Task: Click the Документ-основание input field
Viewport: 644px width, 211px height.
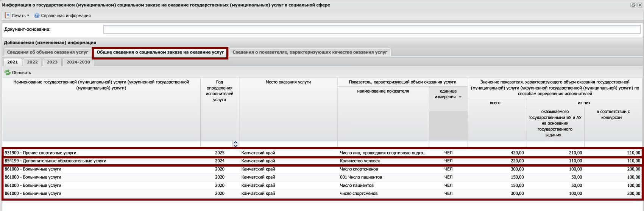Action: (x=372, y=30)
